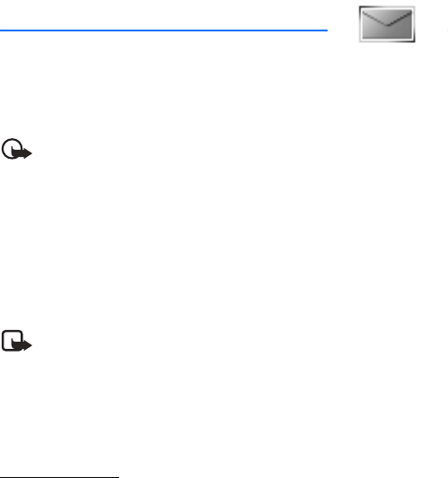Image resolution: width=448 pixels, height=478 pixels.
Task: Click the right end of black footnote line
Action: pos(117,477)
